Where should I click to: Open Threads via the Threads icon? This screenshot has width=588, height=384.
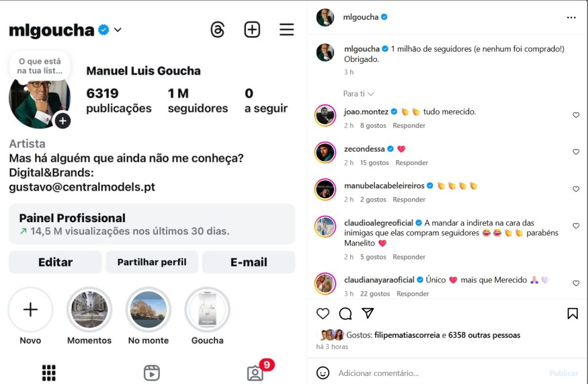(x=218, y=30)
